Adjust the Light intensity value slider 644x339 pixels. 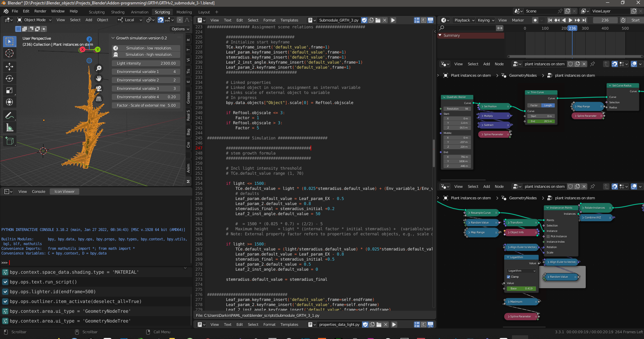146,63
